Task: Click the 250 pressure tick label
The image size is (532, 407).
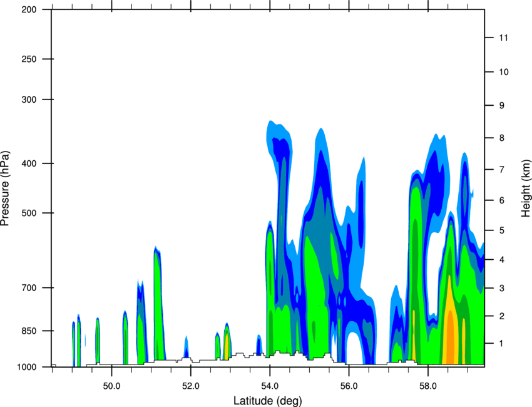Action: (29, 59)
